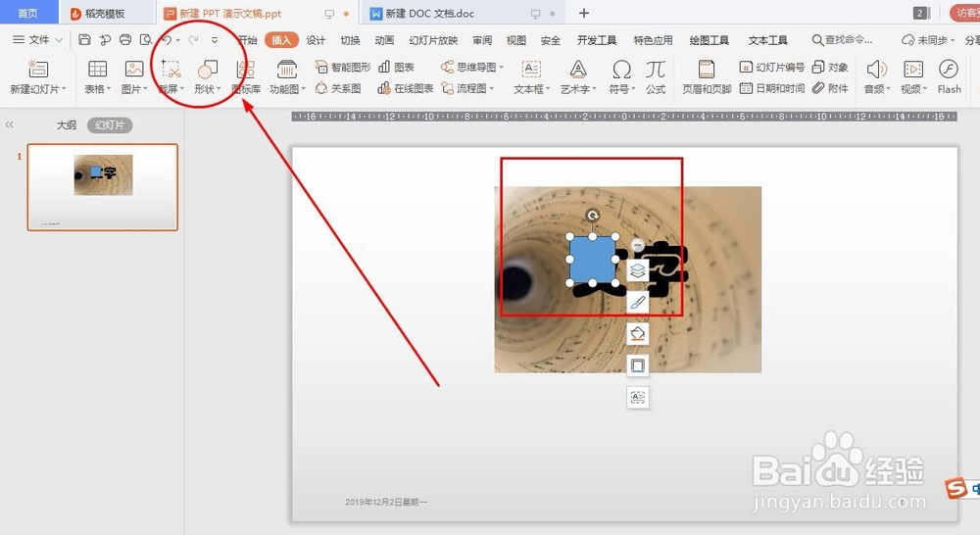
Task: Click the Word Art (艺术字) icon
Action: tap(578, 69)
